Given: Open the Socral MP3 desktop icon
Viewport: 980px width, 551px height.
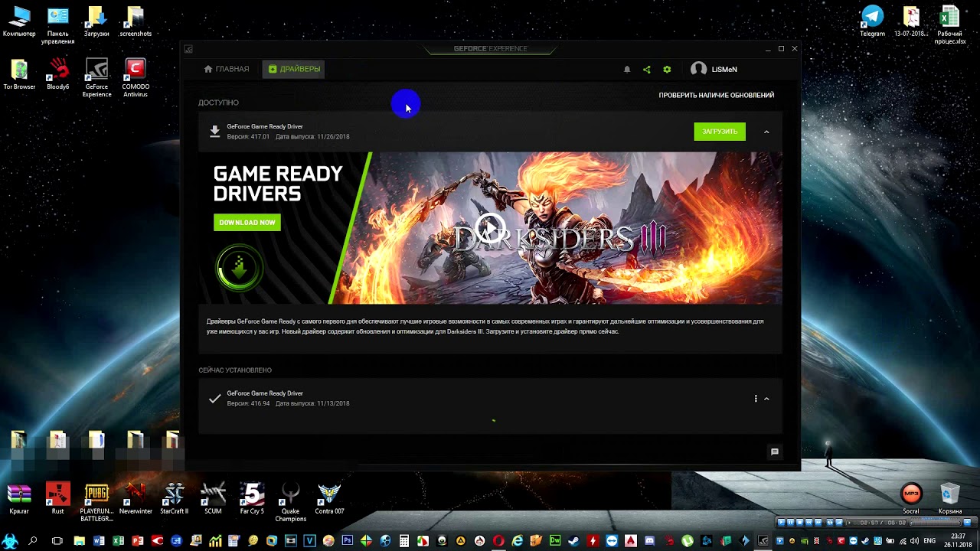Looking at the screenshot, I should click(x=910, y=498).
